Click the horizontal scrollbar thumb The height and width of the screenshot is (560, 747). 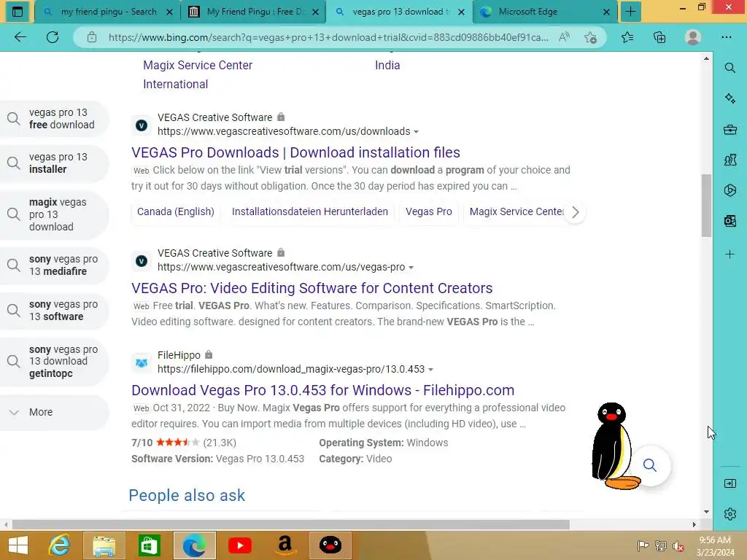(290, 524)
